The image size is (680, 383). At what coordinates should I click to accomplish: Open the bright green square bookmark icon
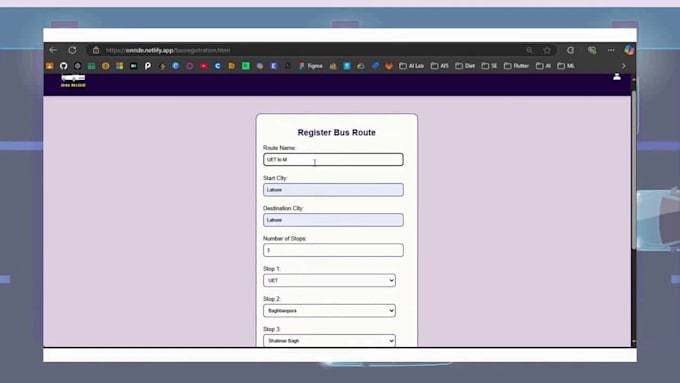click(x=245, y=66)
